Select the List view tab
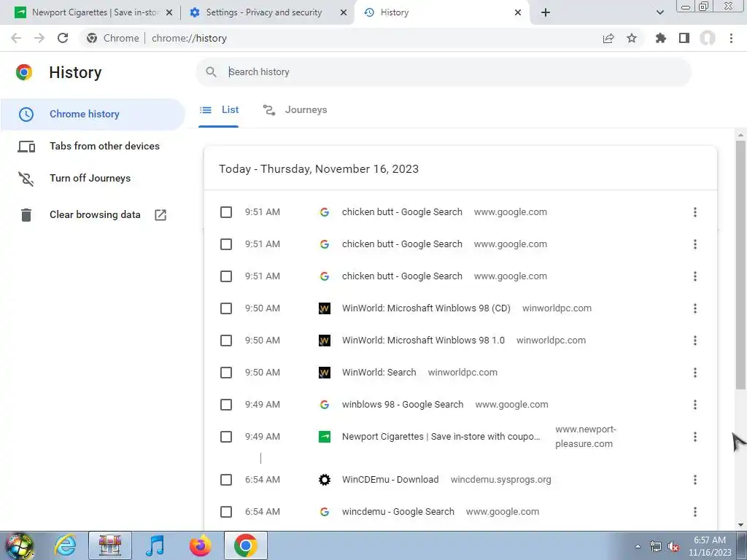Image resolution: width=747 pixels, height=560 pixels. tap(219, 110)
